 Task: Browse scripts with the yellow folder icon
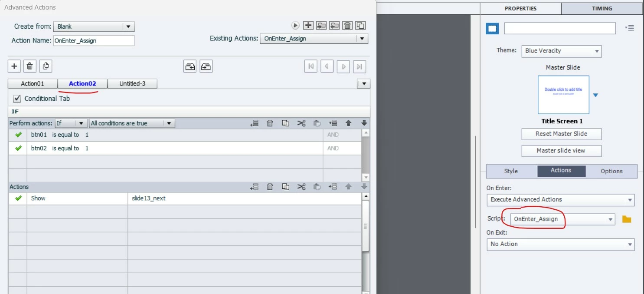[626, 219]
